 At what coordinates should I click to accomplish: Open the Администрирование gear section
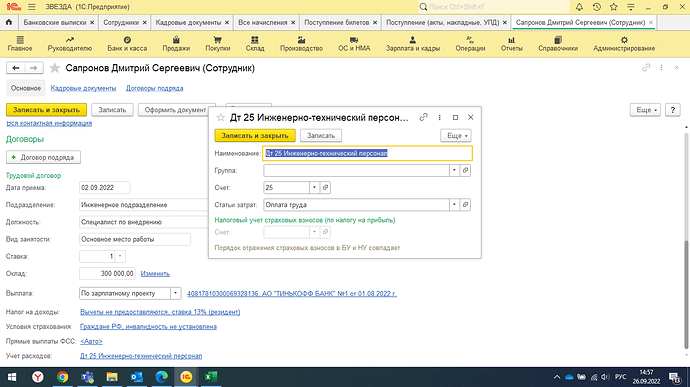(624, 44)
